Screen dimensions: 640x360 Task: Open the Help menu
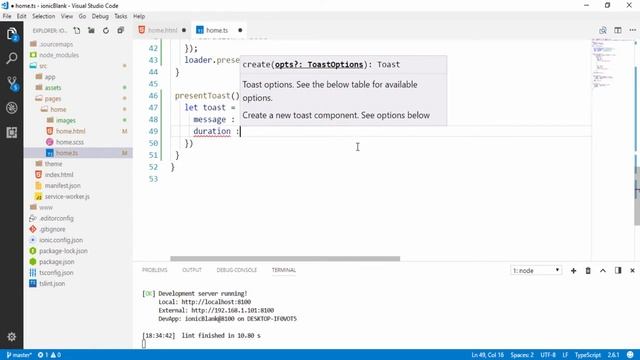(139, 16)
